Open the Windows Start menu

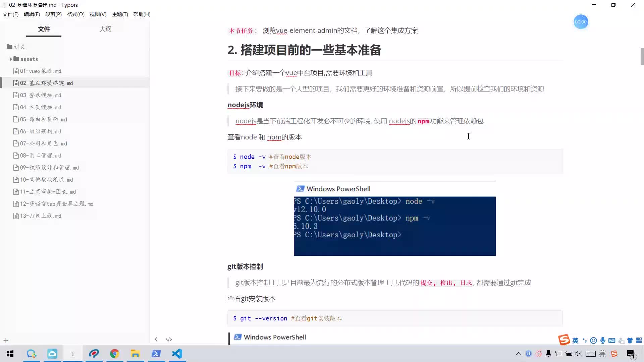pyautogui.click(x=10, y=354)
